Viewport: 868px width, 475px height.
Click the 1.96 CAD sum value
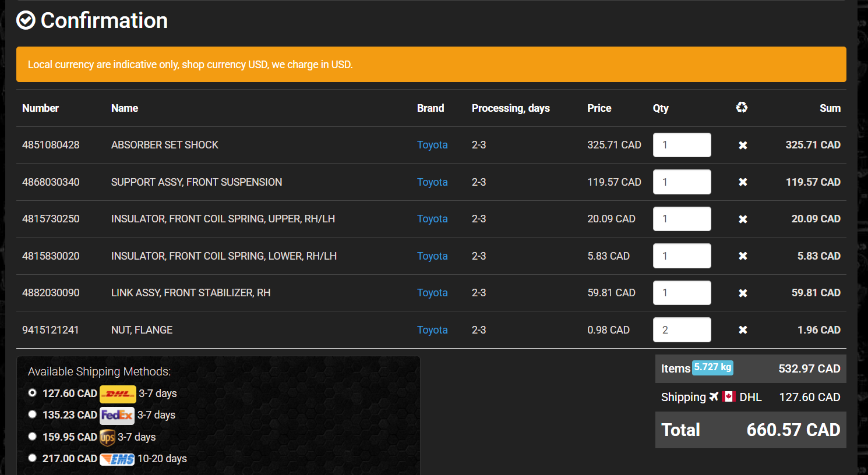tap(819, 330)
